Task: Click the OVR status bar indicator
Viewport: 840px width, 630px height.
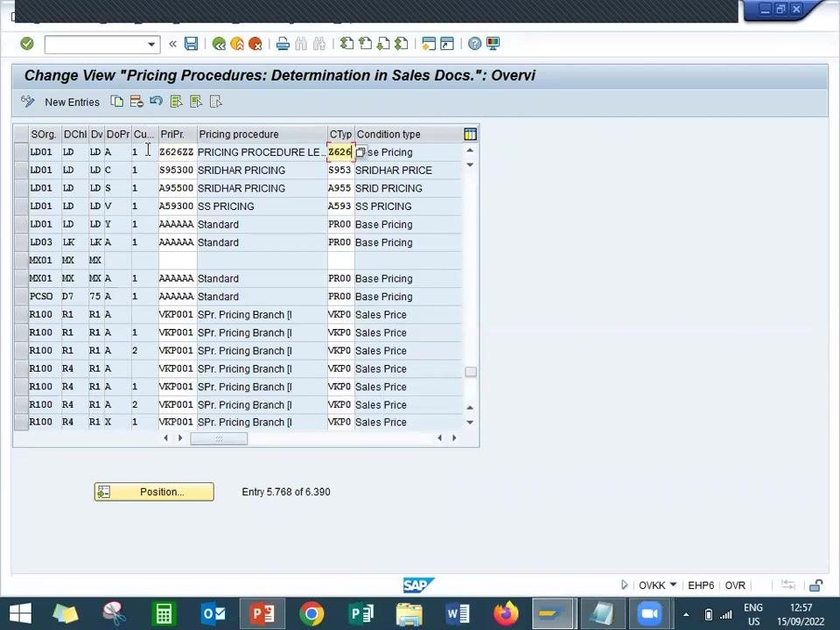Action: pyautogui.click(x=735, y=585)
